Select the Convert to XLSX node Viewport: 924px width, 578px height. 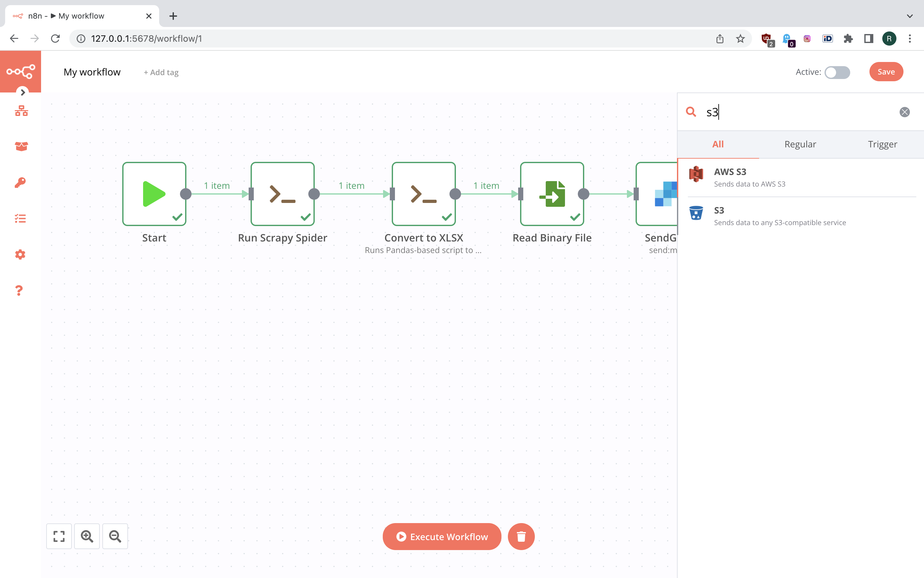(424, 194)
